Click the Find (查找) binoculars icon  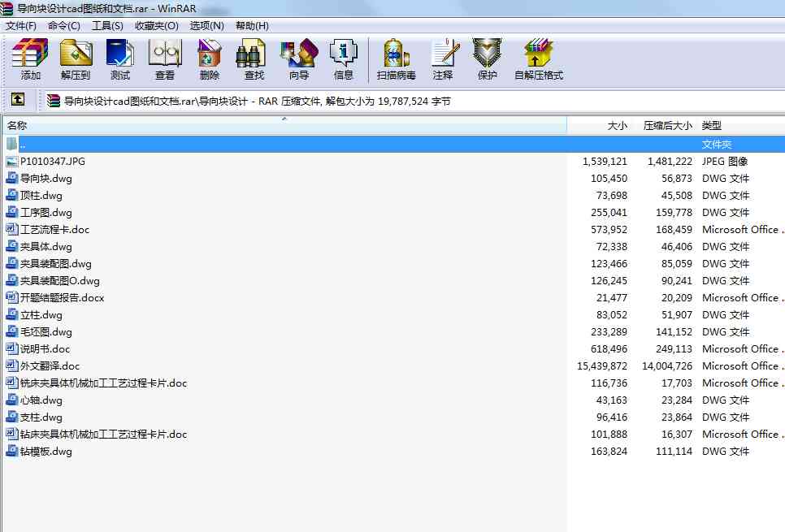click(250, 54)
